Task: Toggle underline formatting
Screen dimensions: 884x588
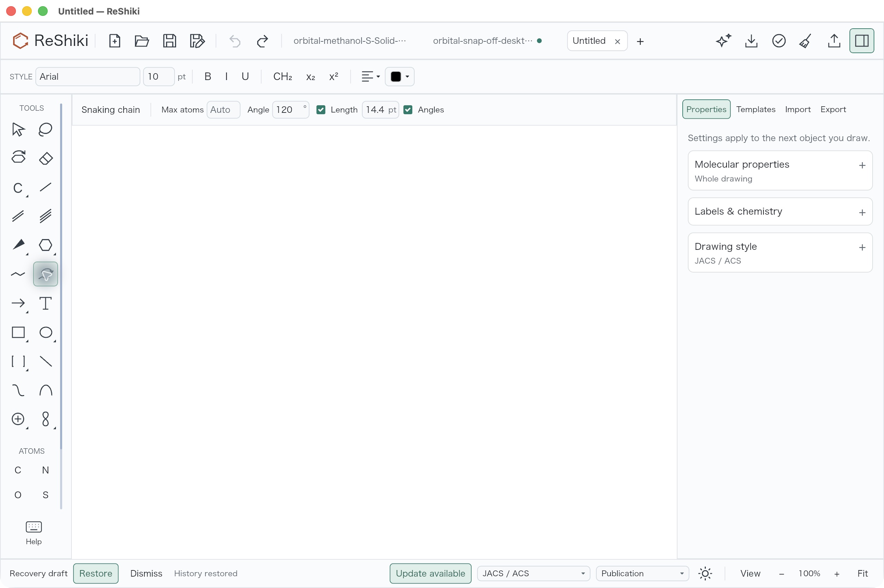Action: pos(245,77)
